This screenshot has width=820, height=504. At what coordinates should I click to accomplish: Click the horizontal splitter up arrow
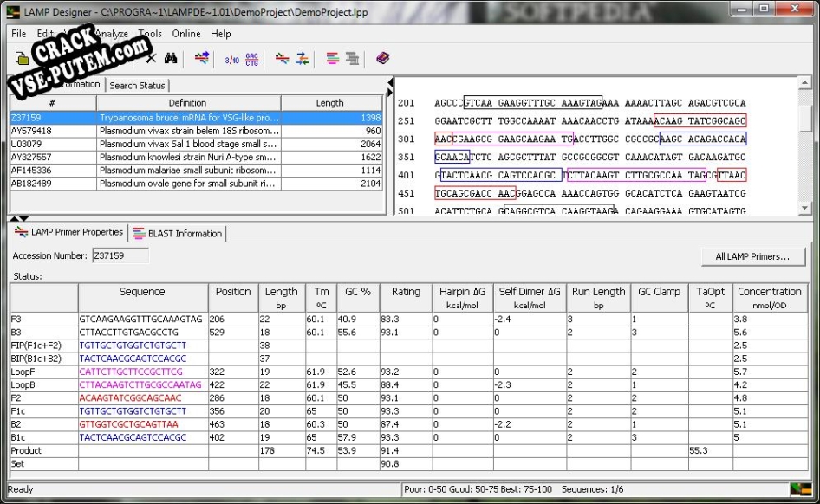(x=14, y=218)
